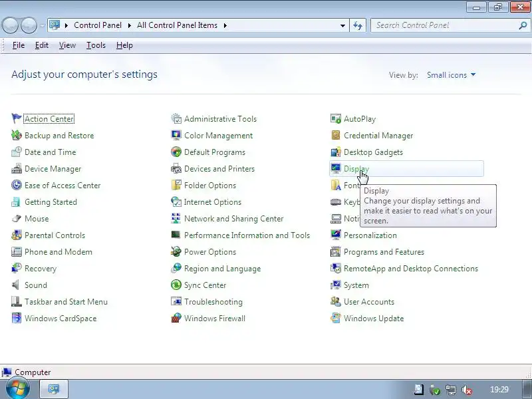Viewport: 532px width, 399px height.
Task: Click the Windows Firewall brick wall icon
Action: (x=176, y=318)
